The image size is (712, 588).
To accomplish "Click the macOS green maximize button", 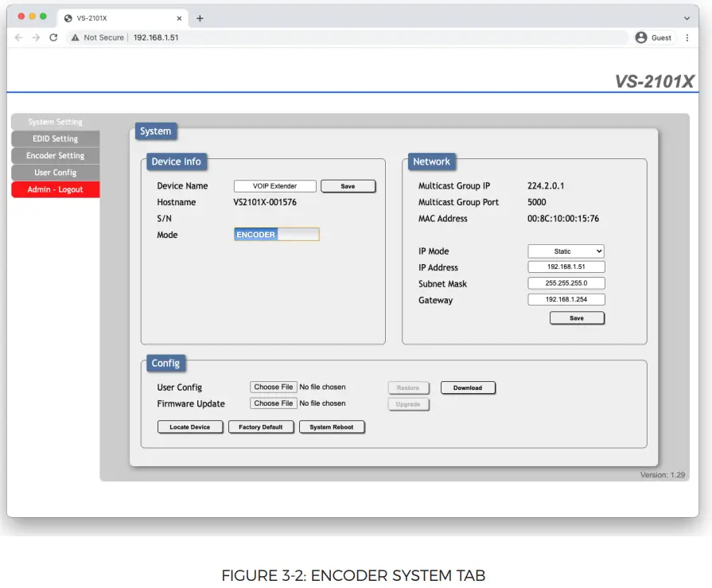I will tap(43, 17).
